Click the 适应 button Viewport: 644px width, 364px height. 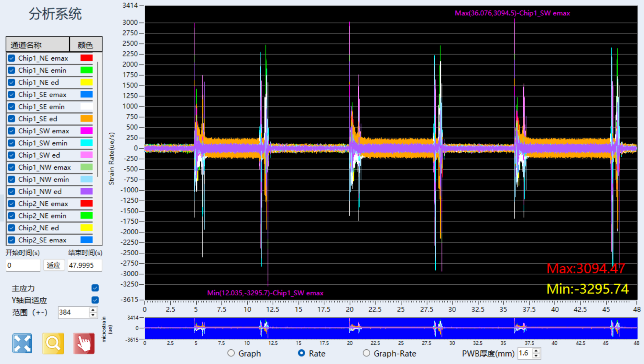[x=54, y=265]
